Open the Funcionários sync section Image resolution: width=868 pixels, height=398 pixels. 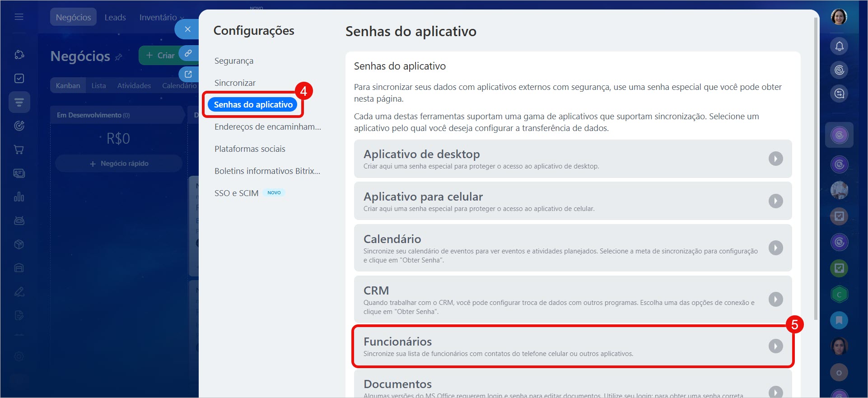click(775, 346)
